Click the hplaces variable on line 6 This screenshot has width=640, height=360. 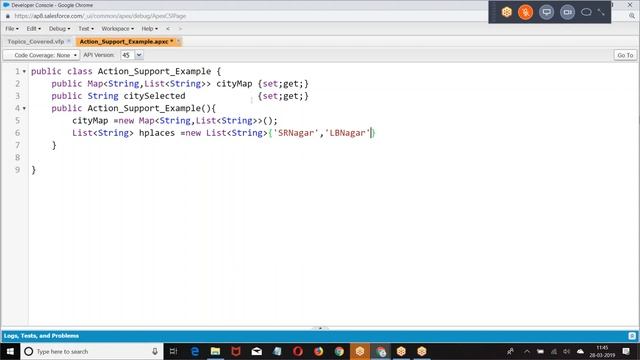(157, 133)
